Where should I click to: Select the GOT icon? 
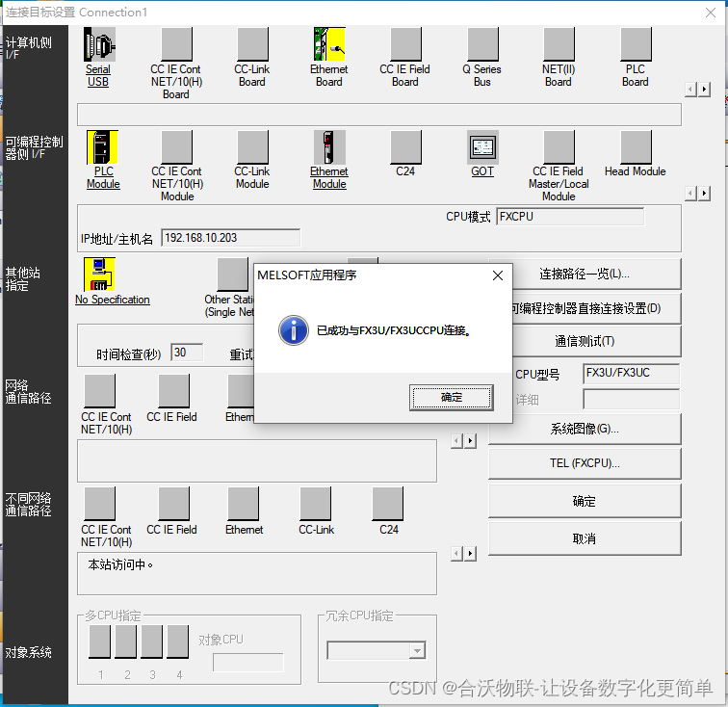click(x=482, y=147)
